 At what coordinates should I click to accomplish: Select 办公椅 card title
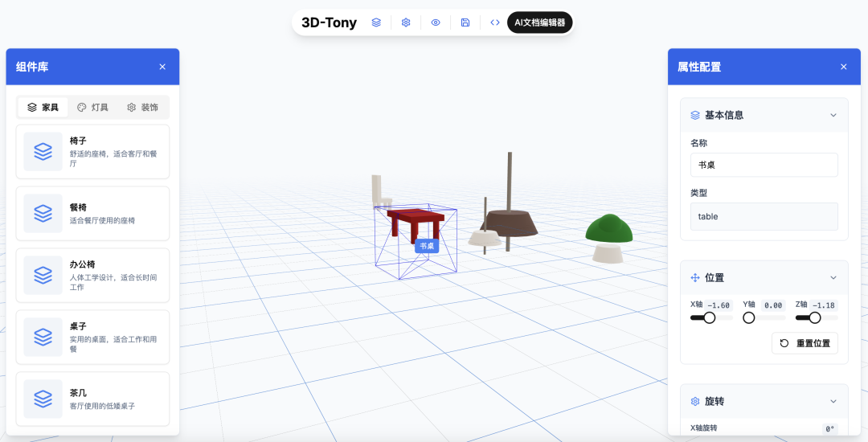83,264
